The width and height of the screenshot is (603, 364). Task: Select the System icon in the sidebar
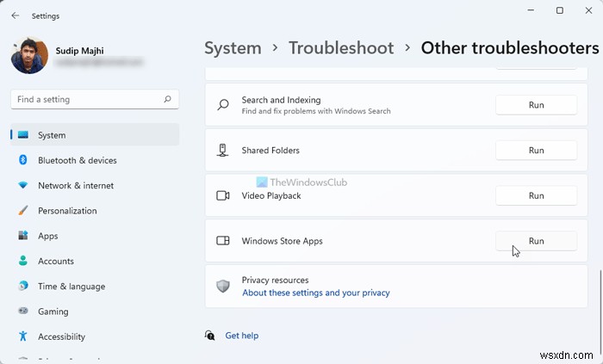click(x=23, y=135)
